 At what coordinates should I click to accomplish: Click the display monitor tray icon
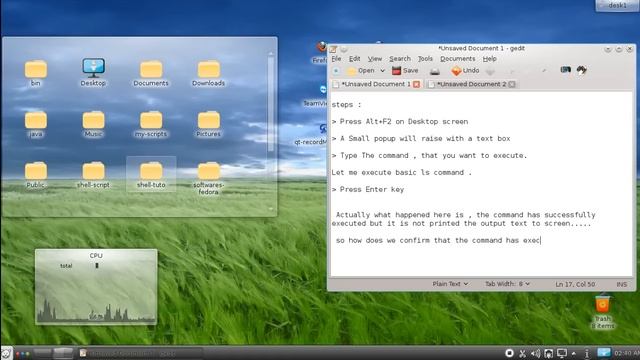562,353
